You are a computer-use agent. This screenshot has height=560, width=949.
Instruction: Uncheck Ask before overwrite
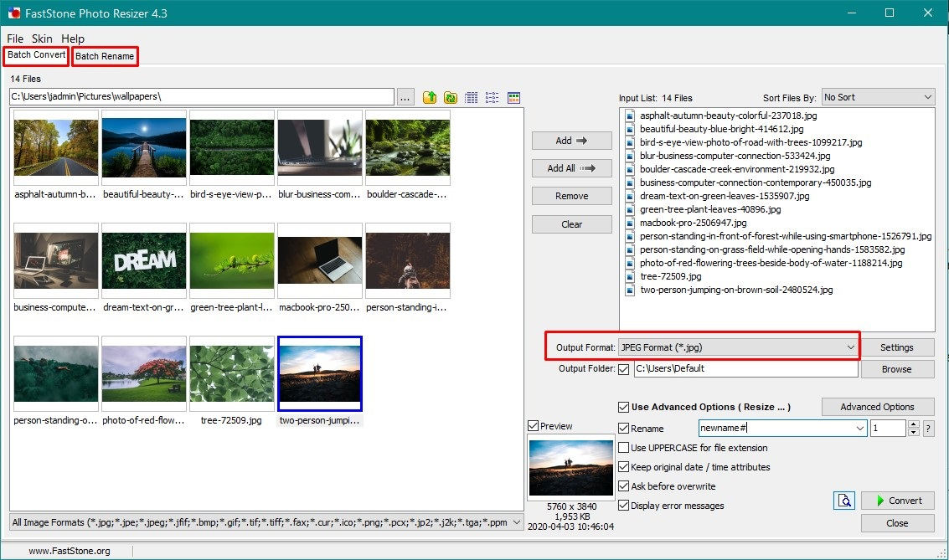coord(623,486)
